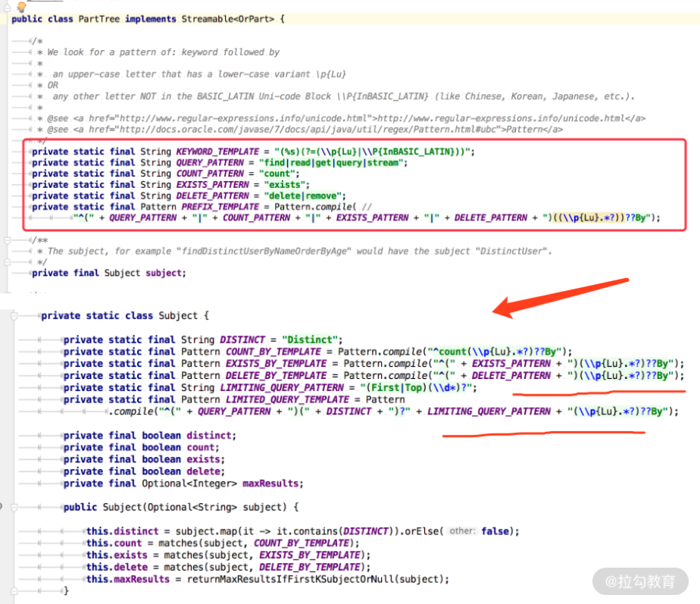This screenshot has height=604, width=700.
Task: Click the COUNT_BY_TEMPLATE declaration name
Action: [273, 352]
